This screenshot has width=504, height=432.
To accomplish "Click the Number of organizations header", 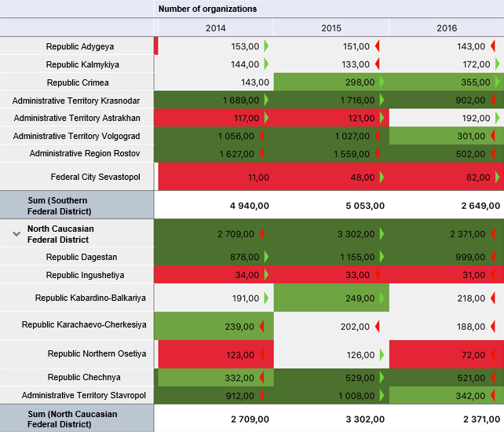I will click(207, 9).
